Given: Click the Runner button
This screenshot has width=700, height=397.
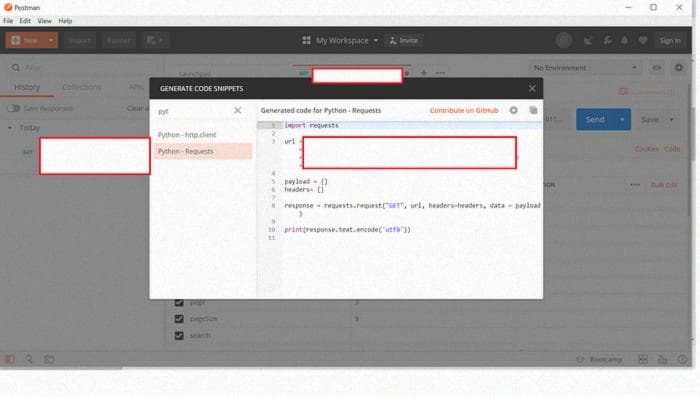Looking at the screenshot, I should coord(118,40).
